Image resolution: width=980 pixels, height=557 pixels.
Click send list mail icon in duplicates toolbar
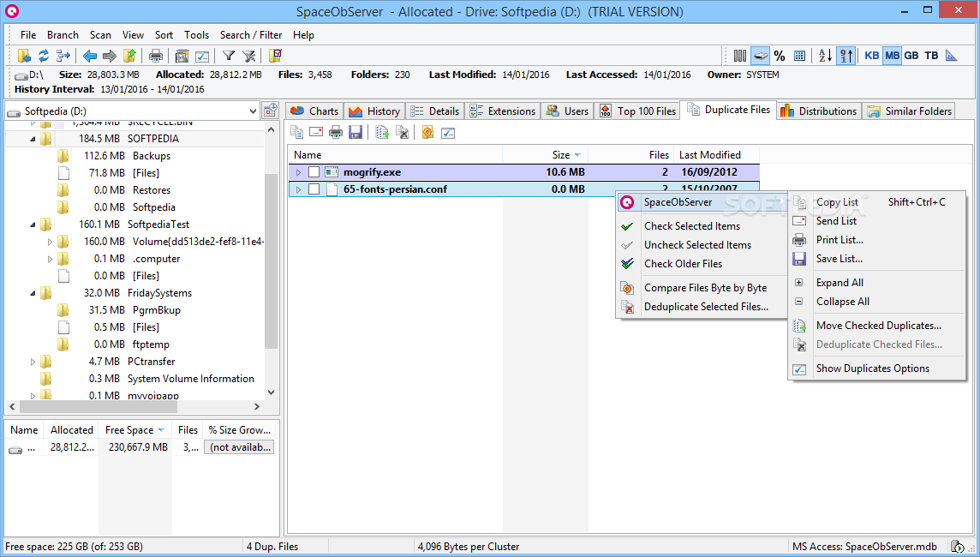316,133
